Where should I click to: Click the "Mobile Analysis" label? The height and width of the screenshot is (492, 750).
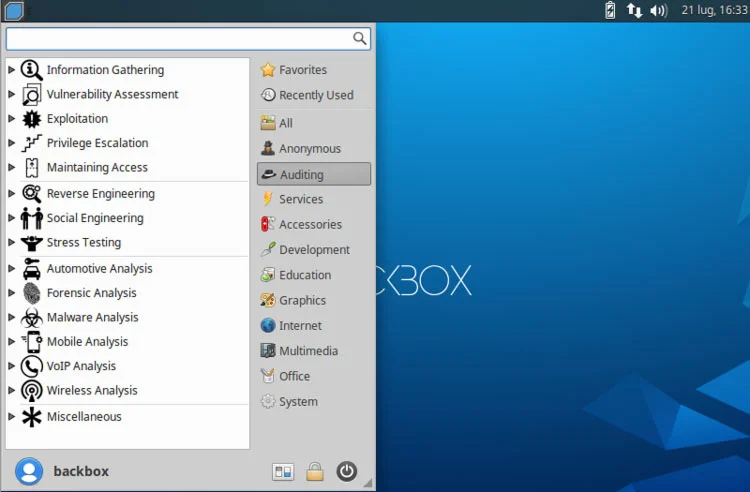88,342
